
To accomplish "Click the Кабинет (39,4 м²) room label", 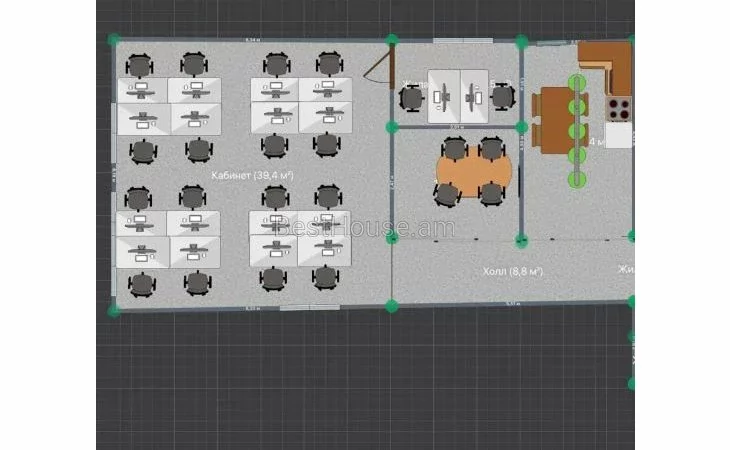I will (250, 175).
